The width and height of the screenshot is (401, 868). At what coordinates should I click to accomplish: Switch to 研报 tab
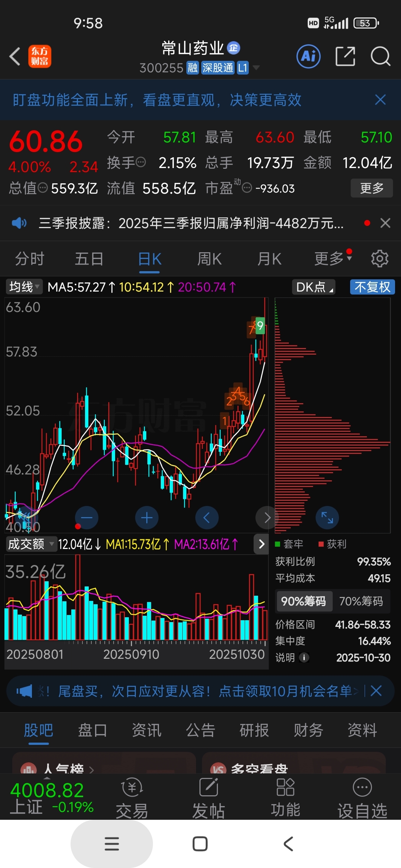coord(254,730)
